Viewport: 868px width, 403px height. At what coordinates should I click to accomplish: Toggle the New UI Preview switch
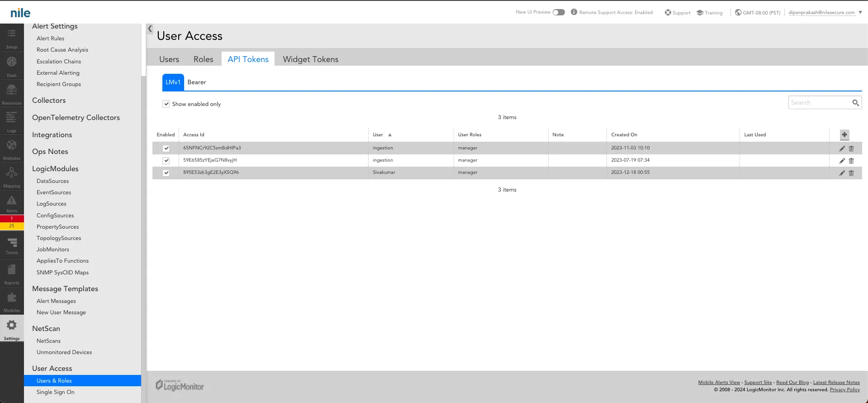coord(559,12)
